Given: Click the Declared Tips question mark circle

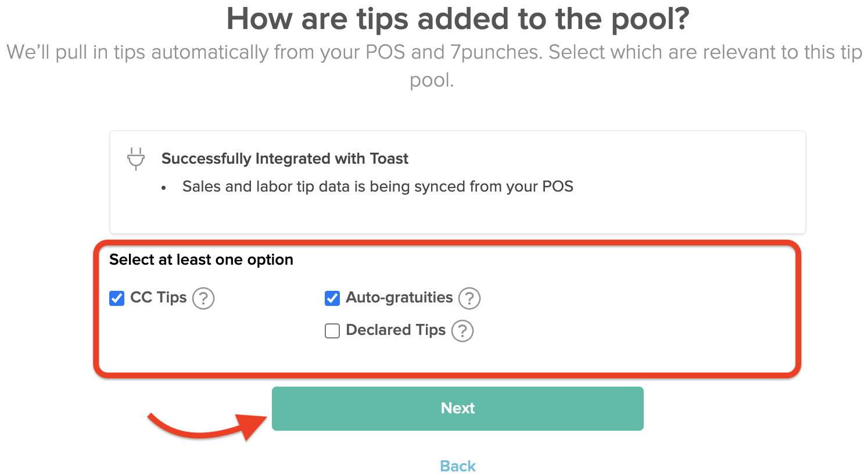Looking at the screenshot, I should point(462,330).
